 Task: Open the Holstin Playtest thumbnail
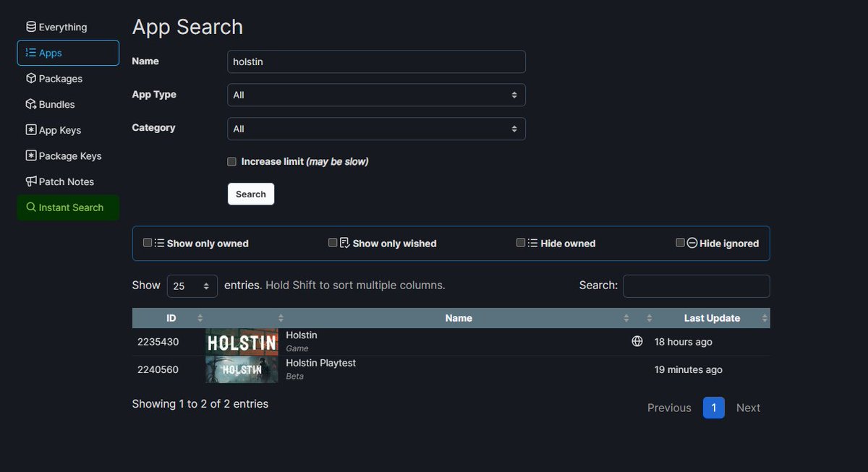point(242,369)
